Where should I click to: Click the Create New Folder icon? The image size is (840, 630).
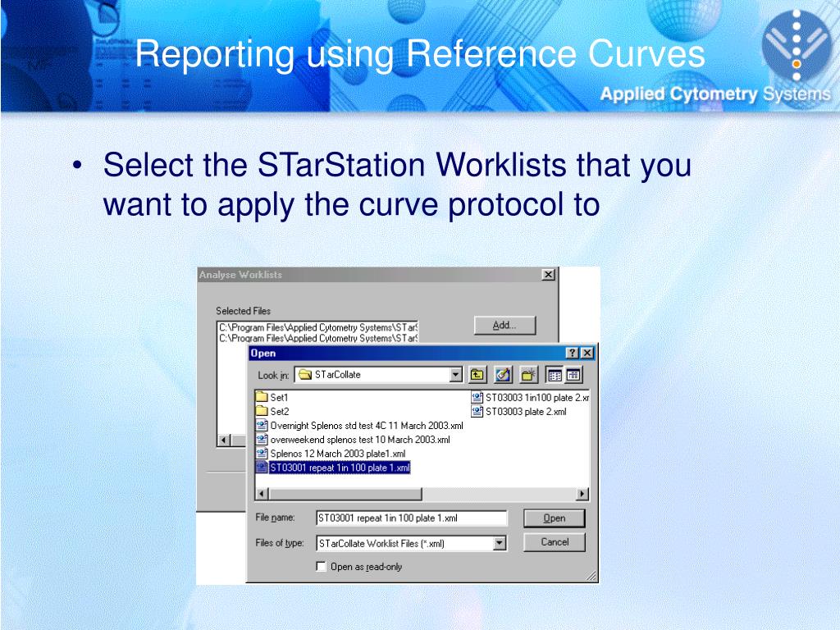(x=528, y=375)
